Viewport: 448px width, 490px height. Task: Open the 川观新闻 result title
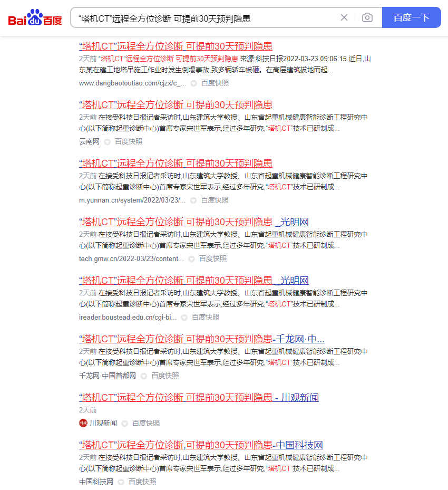[x=199, y=398]
